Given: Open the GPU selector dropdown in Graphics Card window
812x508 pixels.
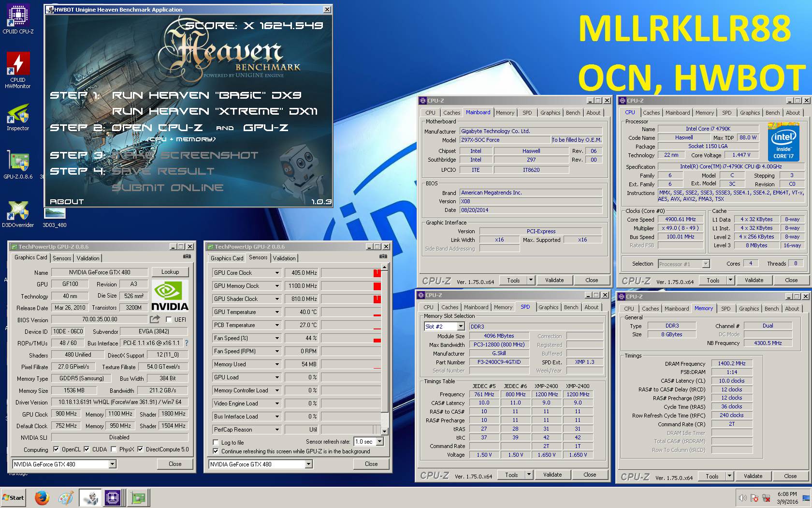Looking at the screenshot, I should (112, 464).
